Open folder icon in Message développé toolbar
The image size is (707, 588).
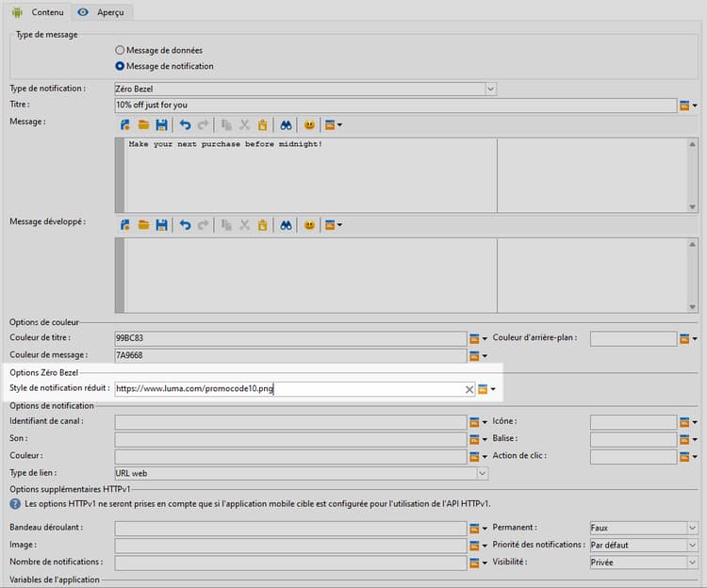pos(143,225)
